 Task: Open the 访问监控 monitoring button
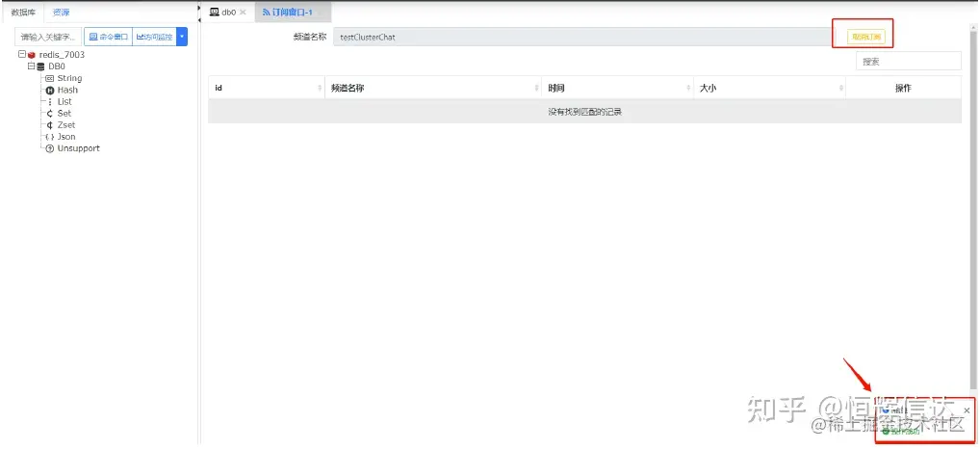pyautogui.click(x=155, y=37)
